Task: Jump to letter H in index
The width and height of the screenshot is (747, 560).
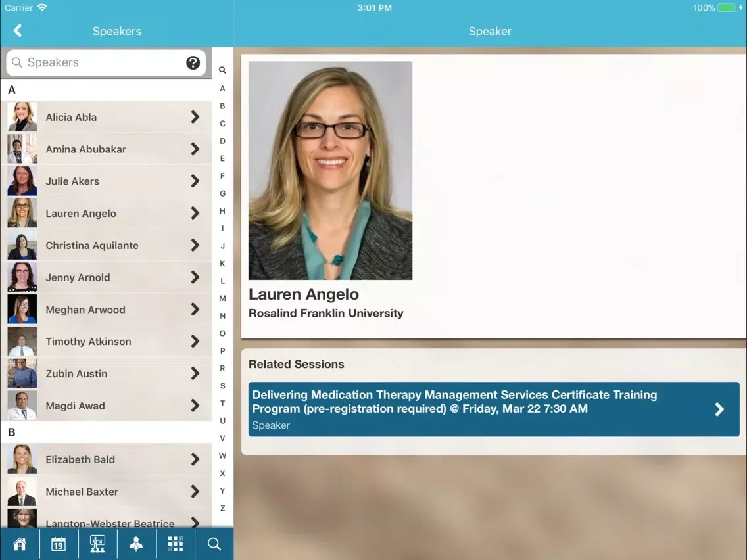Action: [x=222, y=211]
